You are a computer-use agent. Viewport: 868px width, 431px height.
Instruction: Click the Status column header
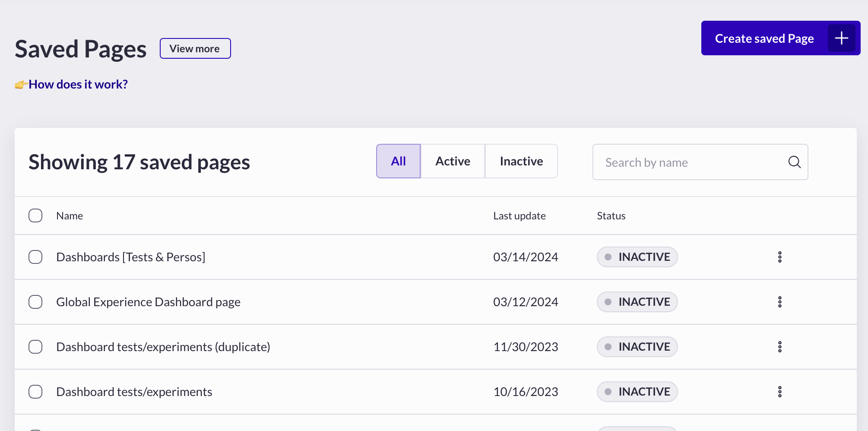611,215
